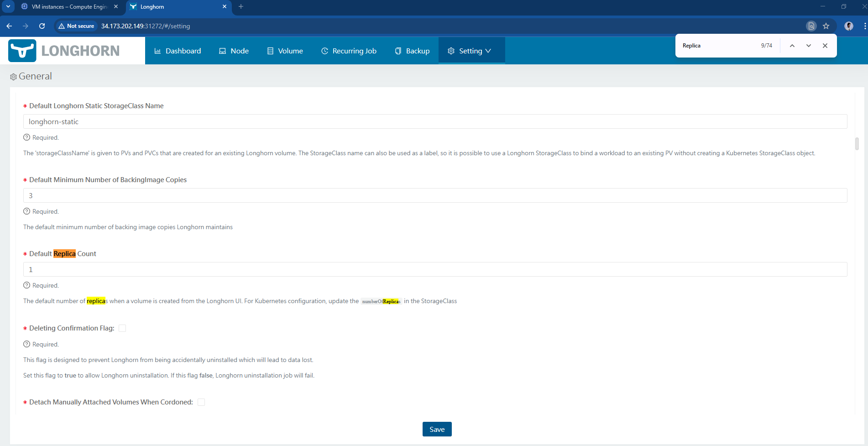
Task: Click the Minimum BackingImage Copies input field
Action: click(x=435, y=195)
